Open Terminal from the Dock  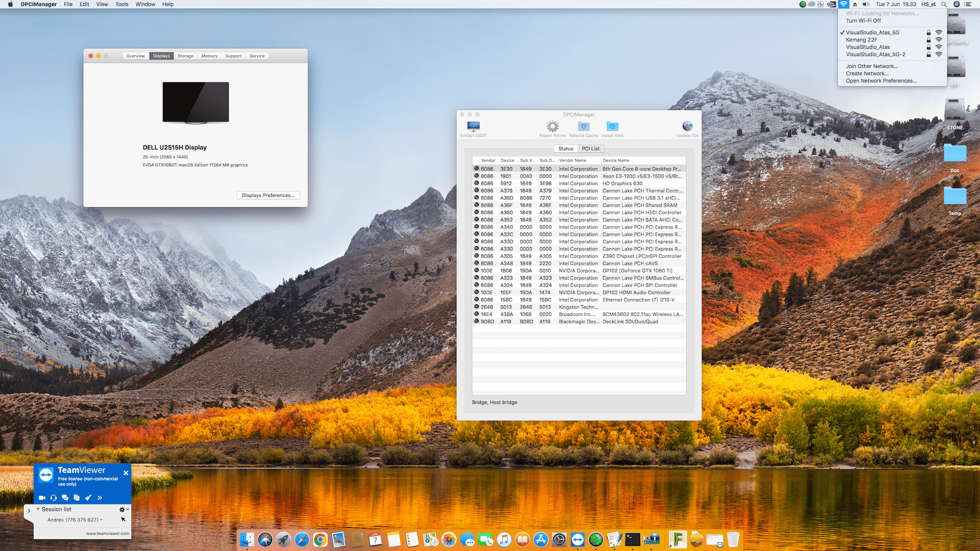(632, 539)
